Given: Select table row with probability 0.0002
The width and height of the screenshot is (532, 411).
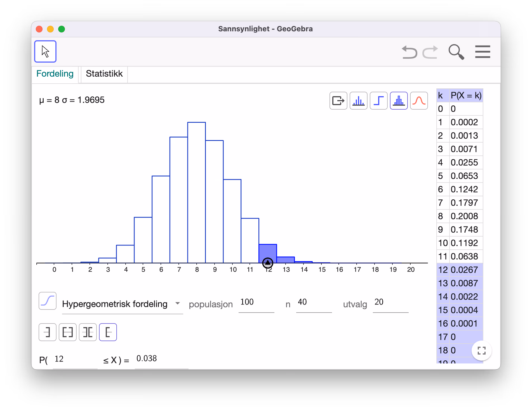Looking at the screenshot, I should pyautogui.click(x=460, y=122).
